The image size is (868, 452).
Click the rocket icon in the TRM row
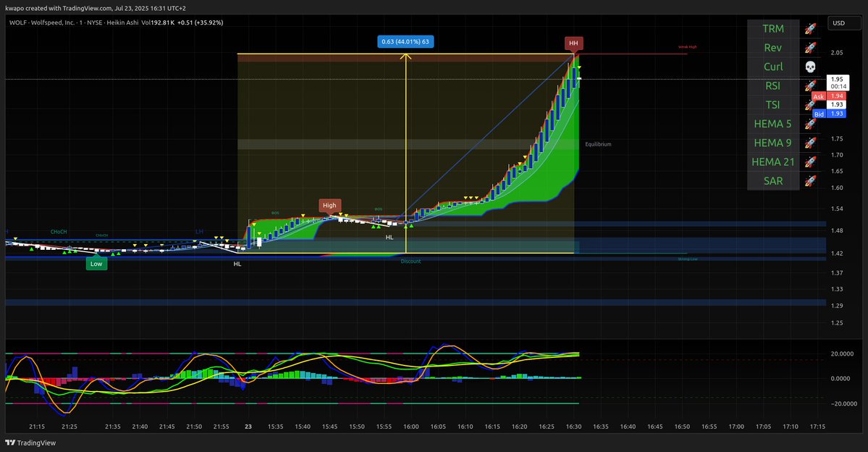click(810, 29)
